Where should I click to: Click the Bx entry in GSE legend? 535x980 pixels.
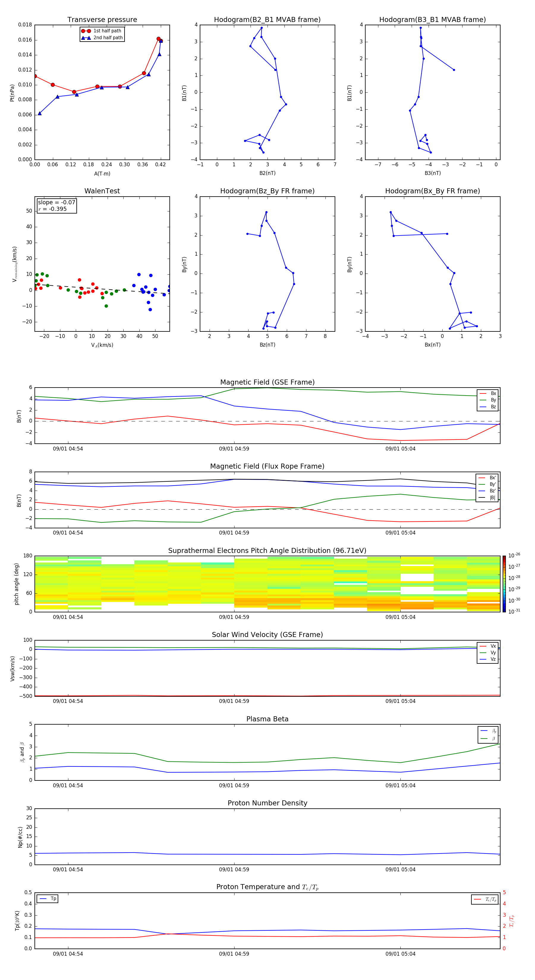coord(488,393)
